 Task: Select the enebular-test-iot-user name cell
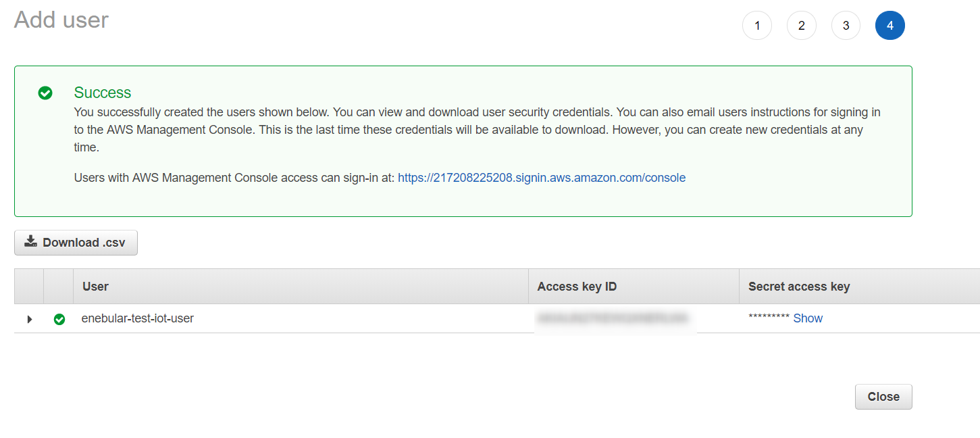[x=138, y=318]
